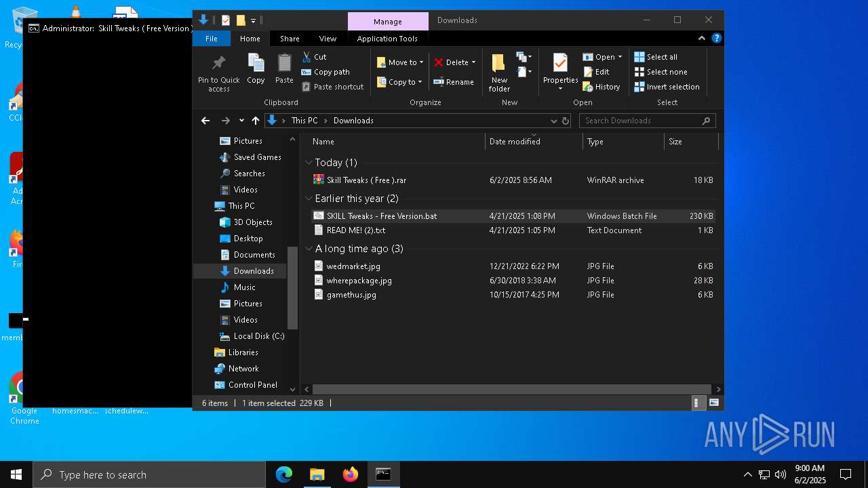Click Invert selection in ribbon
Image resolution: width=868 pixels, height=488 pixels.
tap(667, 87)
